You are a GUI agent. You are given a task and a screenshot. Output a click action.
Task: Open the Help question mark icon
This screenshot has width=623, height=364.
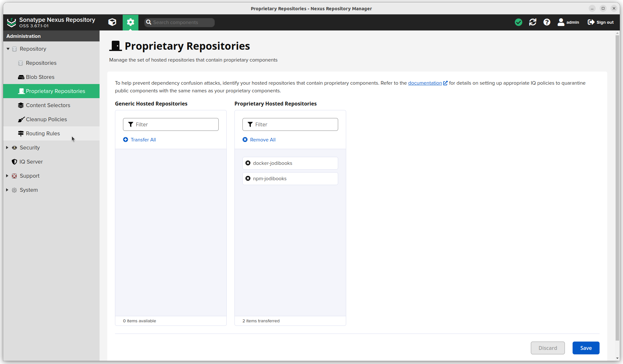coord(547,22)
